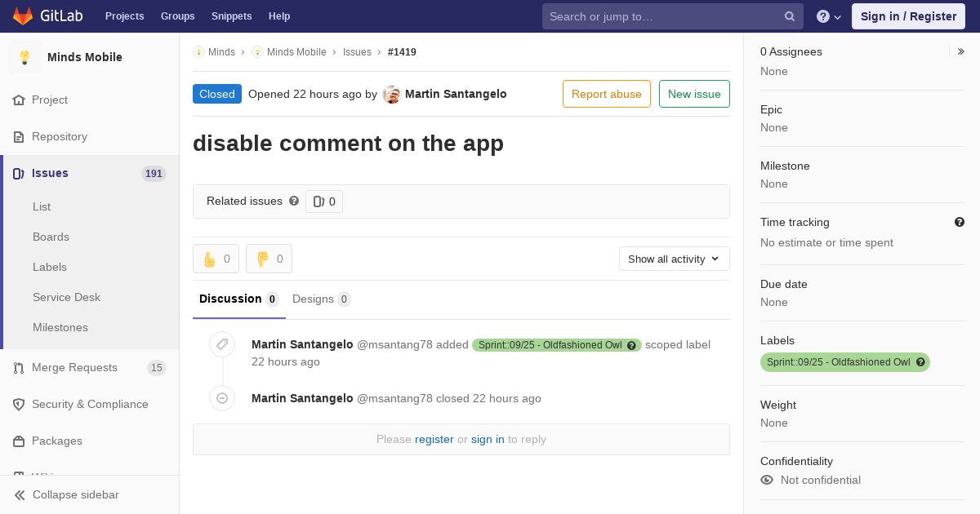Image resolution: width=980 pixels, height=514 pixels.
Task: Click help icon on sidebar scoped label
Action: (x=921, y=362)
